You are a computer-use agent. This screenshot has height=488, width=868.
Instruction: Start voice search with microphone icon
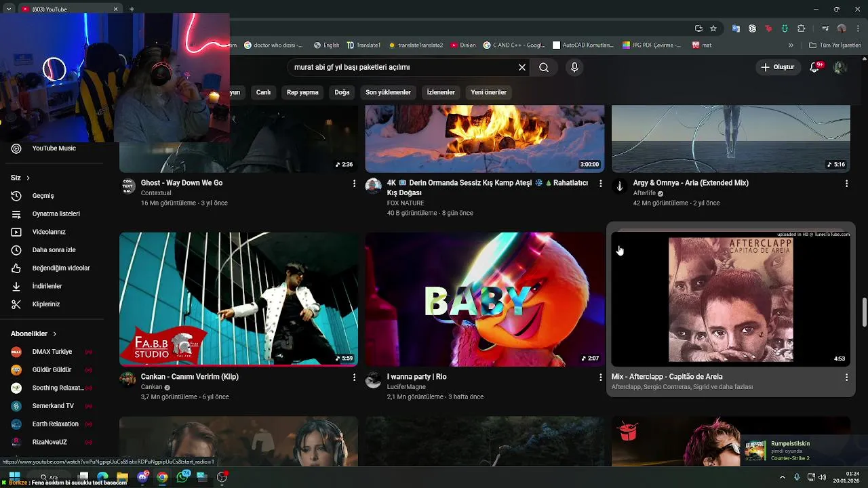point(574,67)
